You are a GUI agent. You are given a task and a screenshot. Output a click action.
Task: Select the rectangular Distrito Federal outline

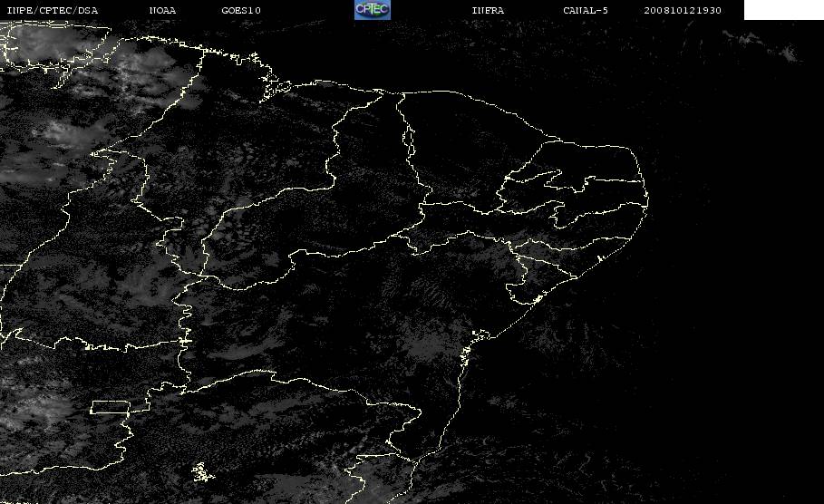coord(111,407)
